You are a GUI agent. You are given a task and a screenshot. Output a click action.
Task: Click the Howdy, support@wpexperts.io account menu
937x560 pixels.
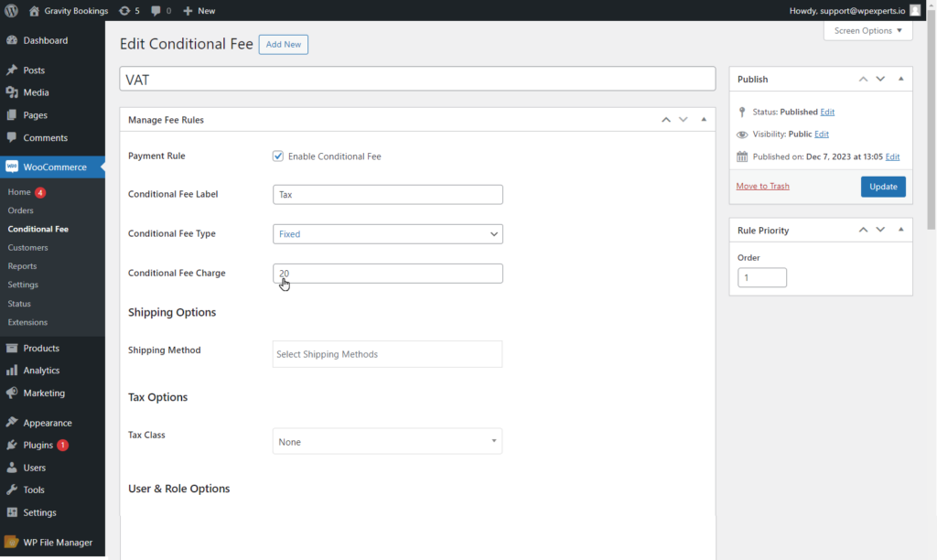coord(855,11)
